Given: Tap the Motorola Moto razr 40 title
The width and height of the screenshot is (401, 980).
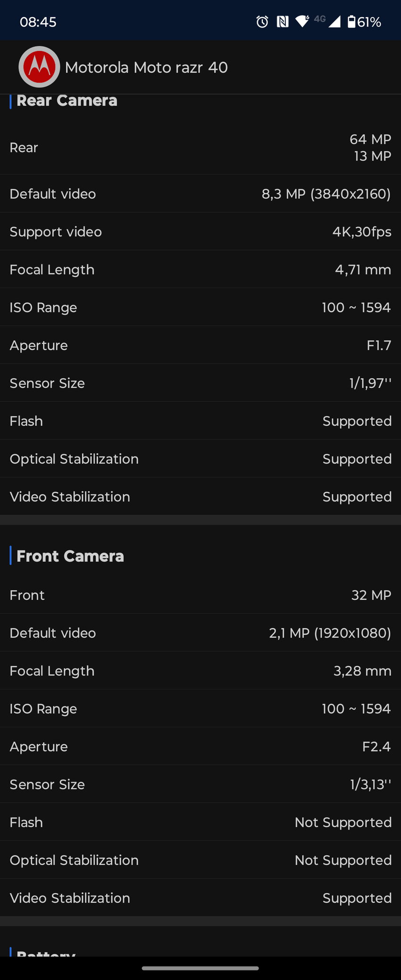Looking at the screenshot, I should pos(146,67).
